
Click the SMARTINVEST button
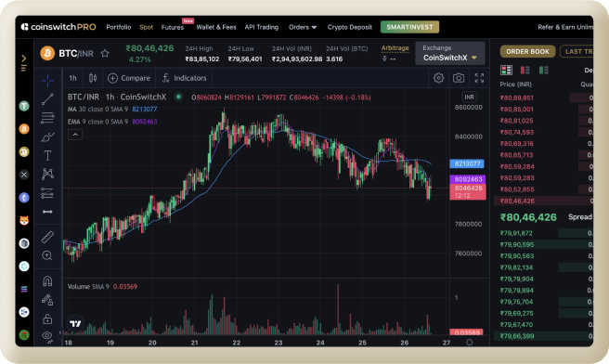point(409,27)
